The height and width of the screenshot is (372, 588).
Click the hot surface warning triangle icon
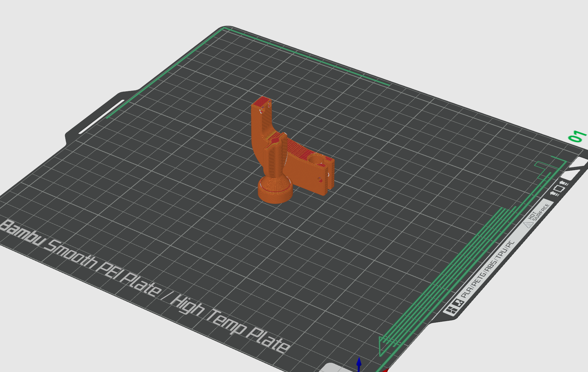[x=528, y=224]
